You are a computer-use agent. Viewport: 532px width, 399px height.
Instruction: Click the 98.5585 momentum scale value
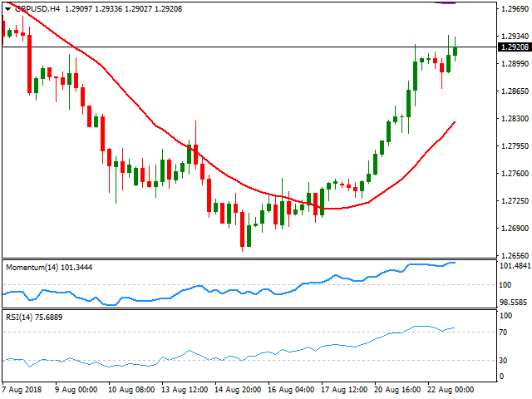coord(513,302)
